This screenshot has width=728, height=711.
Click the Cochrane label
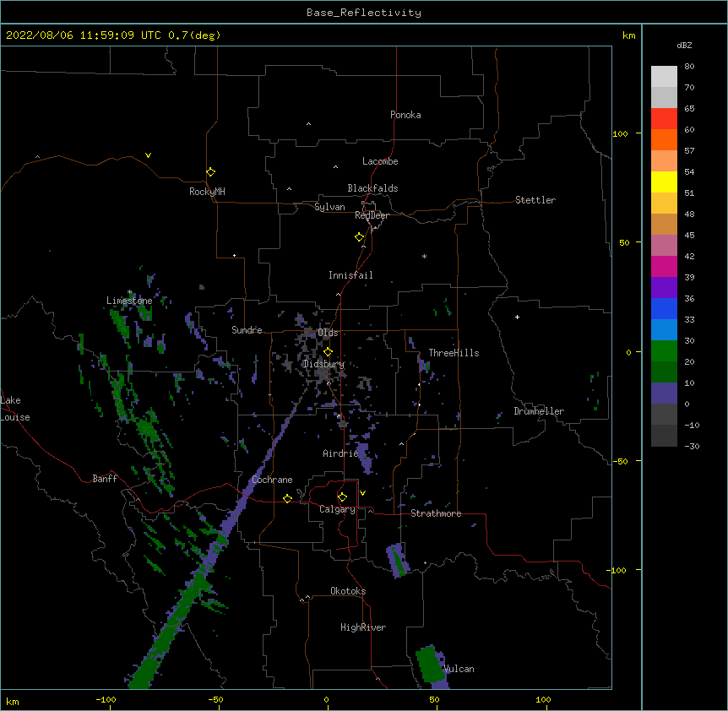pos(272,480)
